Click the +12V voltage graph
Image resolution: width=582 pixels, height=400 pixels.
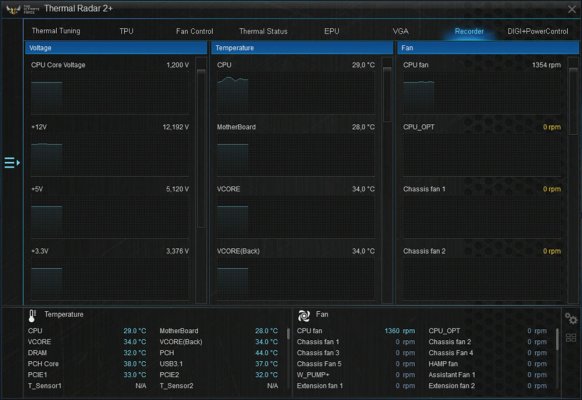pyautogui.click(x=110, y=155)
